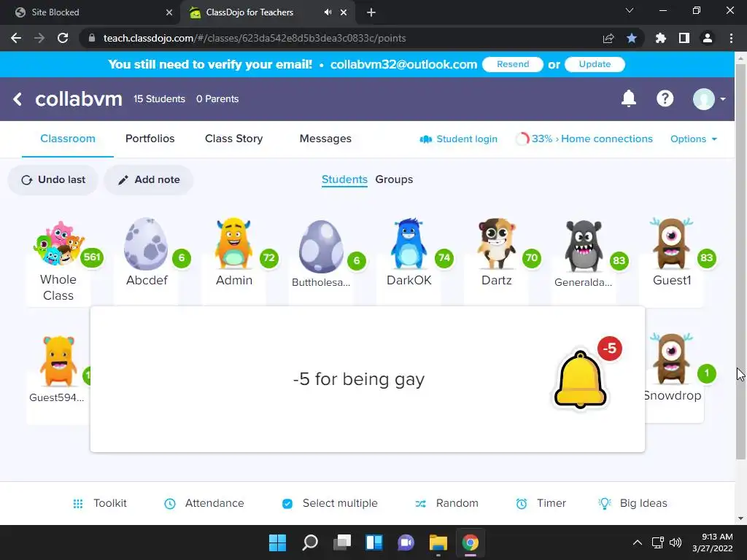
Task: Reload the page
Action: pyautogui.click(x=63, y=38)
